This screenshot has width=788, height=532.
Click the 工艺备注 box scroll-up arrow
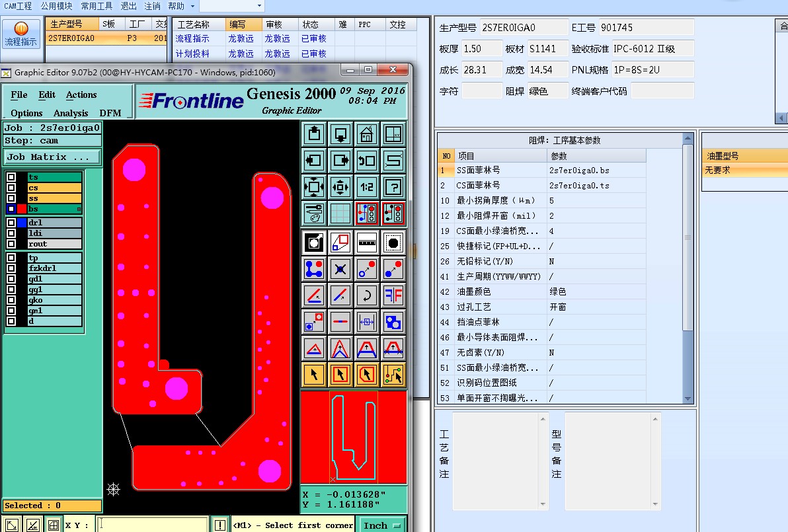click(x=543, y=419)
